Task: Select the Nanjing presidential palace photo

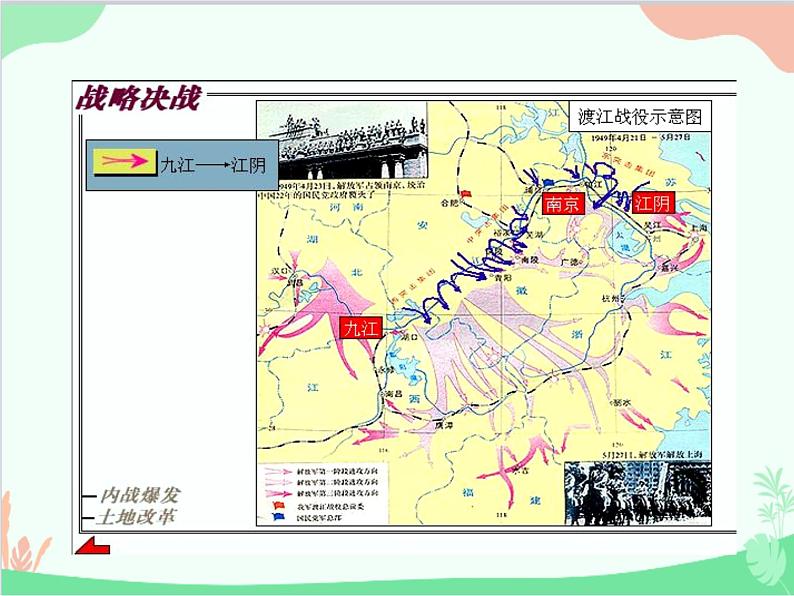Action: (x=342, y=140)
